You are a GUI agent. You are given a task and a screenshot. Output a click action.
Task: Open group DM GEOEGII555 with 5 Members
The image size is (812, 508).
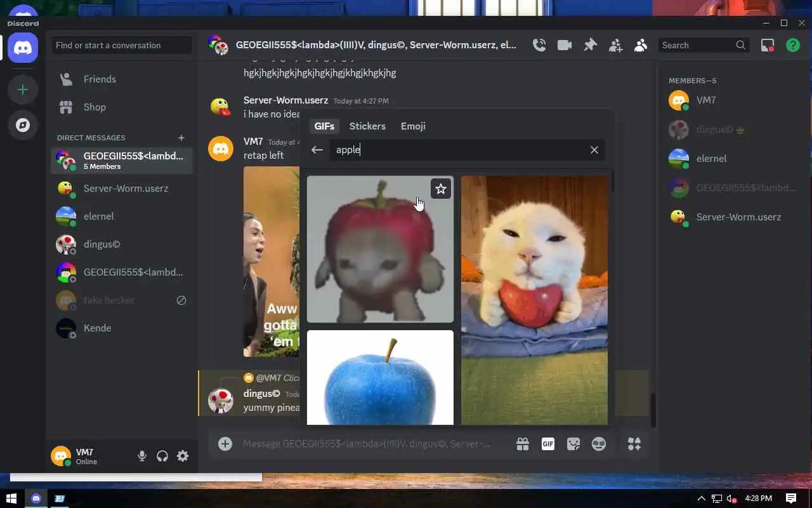(122, 161)
